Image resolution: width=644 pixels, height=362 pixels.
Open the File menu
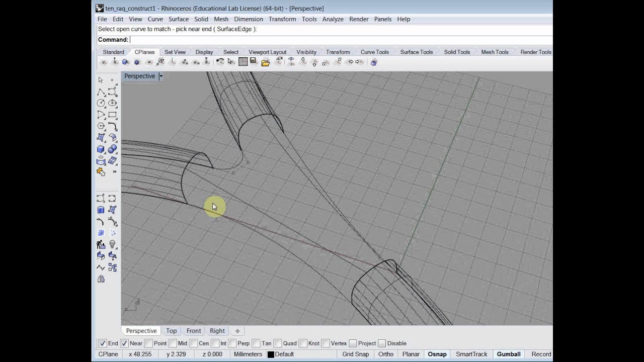(x=102, y=19)
